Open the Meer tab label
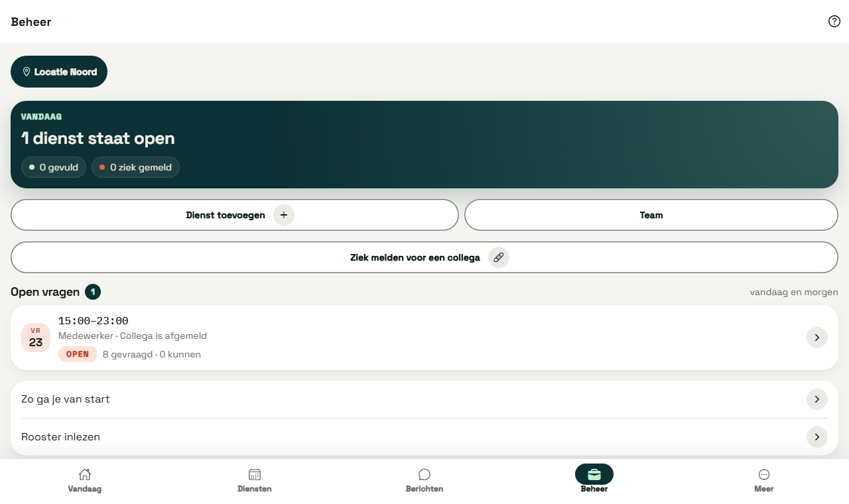This screenshot has width=849, height=504. (764, 489)
